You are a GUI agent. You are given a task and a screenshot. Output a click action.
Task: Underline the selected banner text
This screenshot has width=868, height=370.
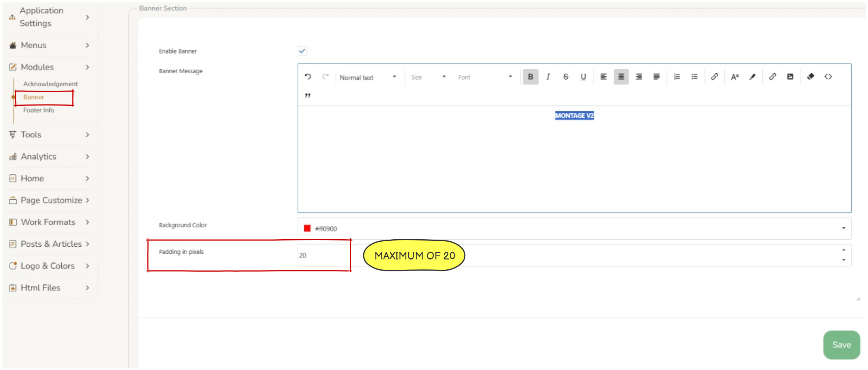[583, 77]
